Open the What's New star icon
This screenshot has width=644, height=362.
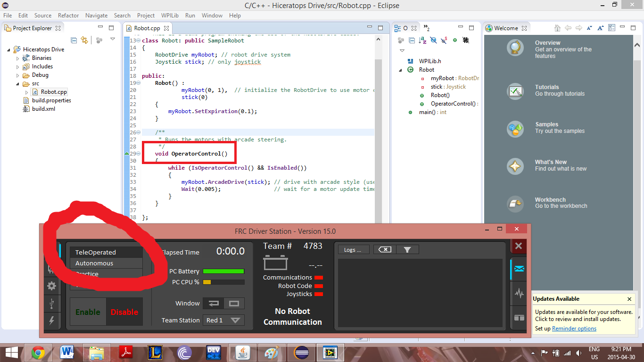(x=515, y=166)
